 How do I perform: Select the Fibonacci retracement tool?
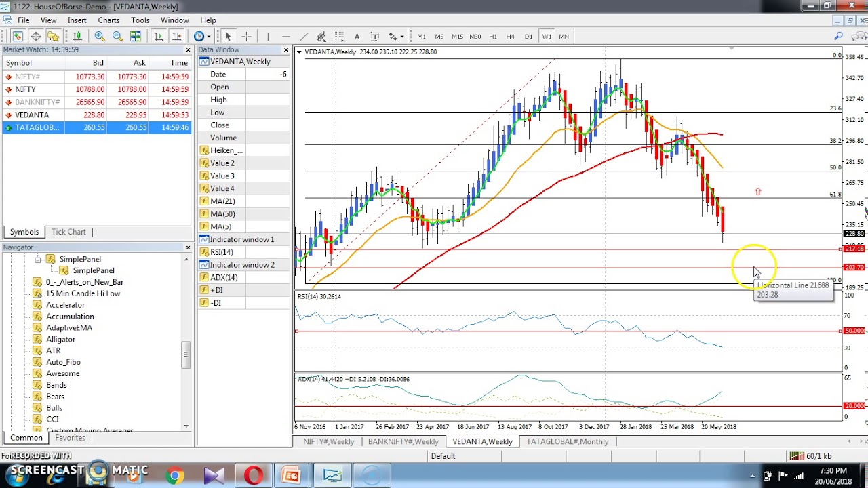(x=339, y=36)
